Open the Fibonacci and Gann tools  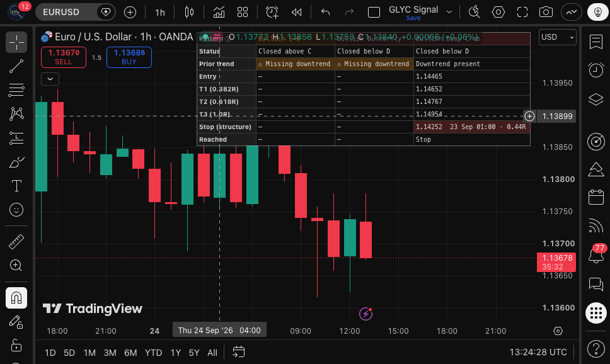click(16, 90)
